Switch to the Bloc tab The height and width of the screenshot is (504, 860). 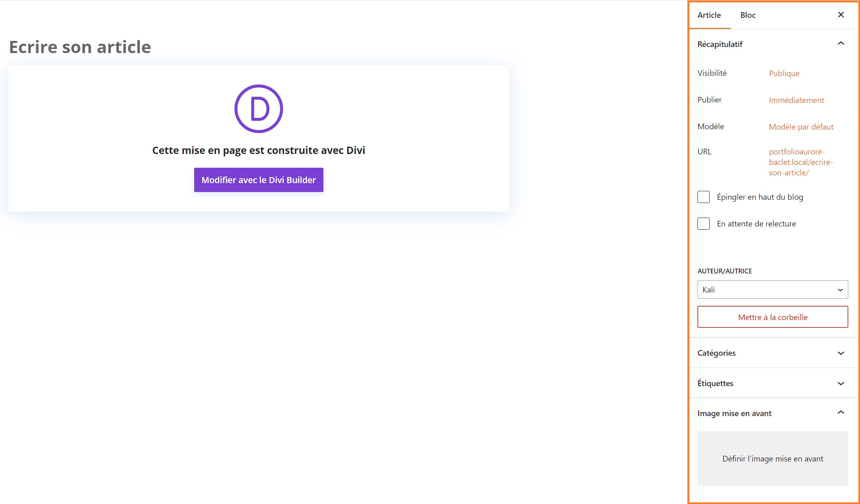pos(748,15)
